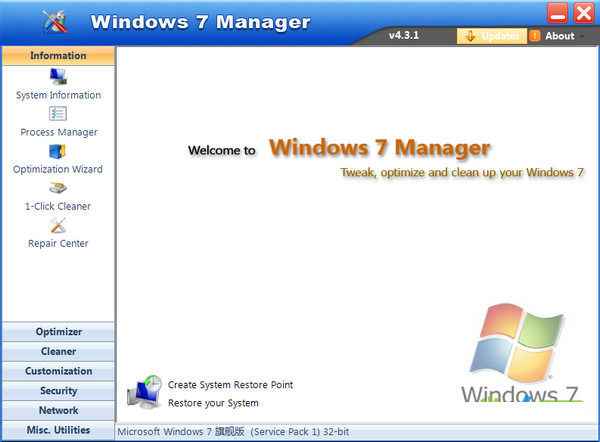Screen dimensions: 600x442
Task: Click the restore point computer icon
Action: 145,392
